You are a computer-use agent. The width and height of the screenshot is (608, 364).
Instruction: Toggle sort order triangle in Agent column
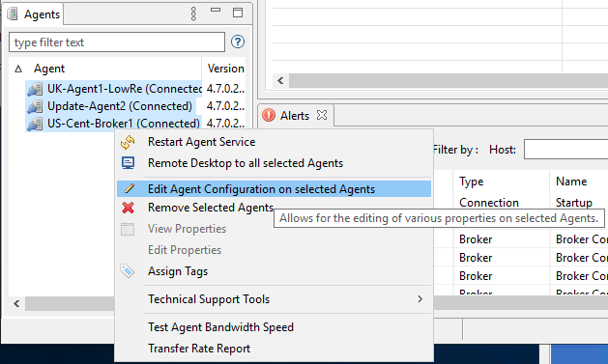pyautogui.click(x=17, y=70)
